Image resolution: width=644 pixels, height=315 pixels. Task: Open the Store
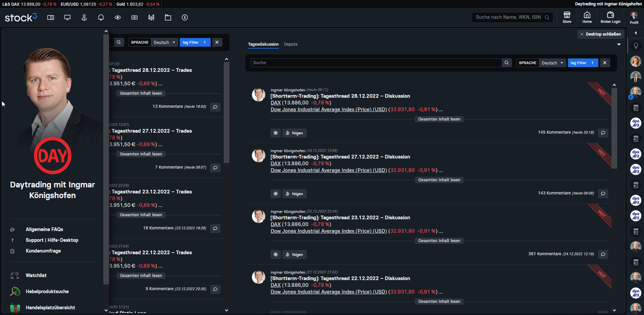pos(567,18)
